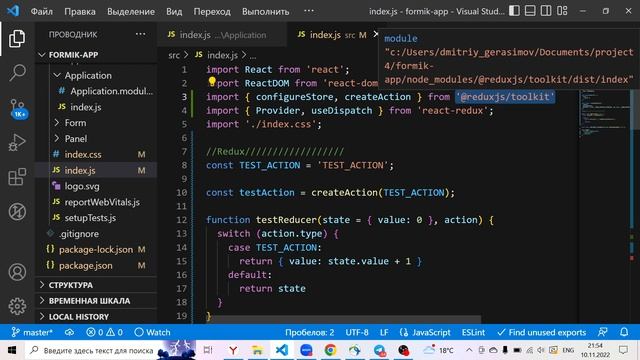Screen dimensions: 640x360
Task: Open the Вид menu
Action: pos(174,11)
